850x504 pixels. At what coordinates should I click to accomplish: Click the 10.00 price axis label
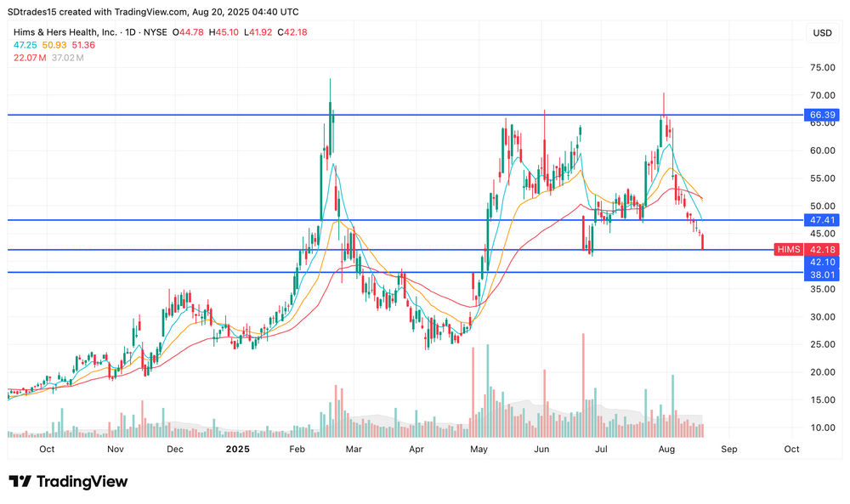tap(822, 428)
